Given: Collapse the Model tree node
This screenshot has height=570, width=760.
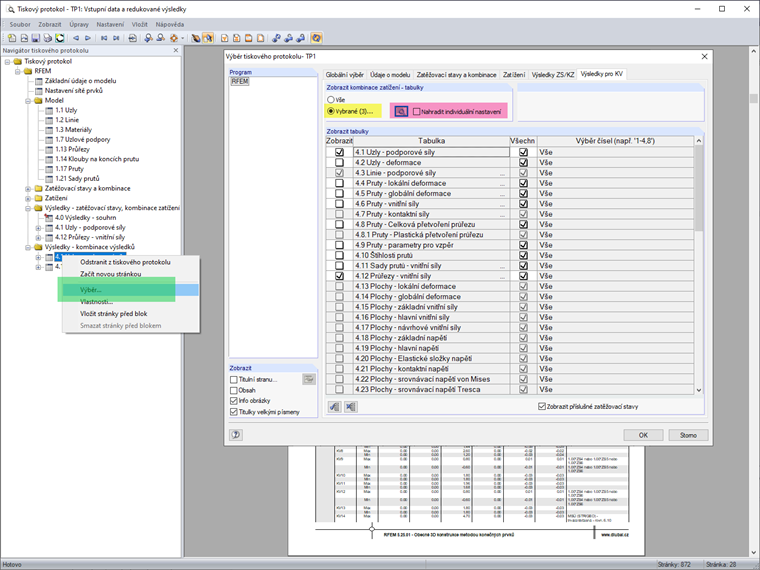Looking at the screenshot, I should [27, 100].
